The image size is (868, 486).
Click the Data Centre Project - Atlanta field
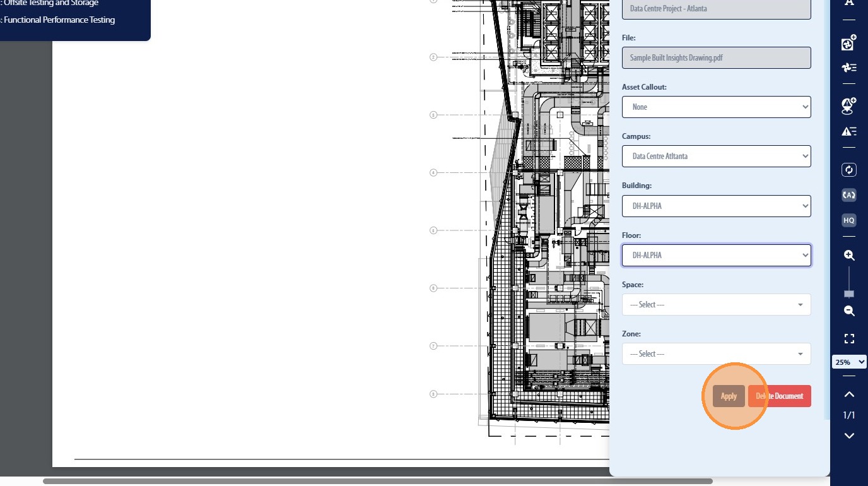pos(717,9)
